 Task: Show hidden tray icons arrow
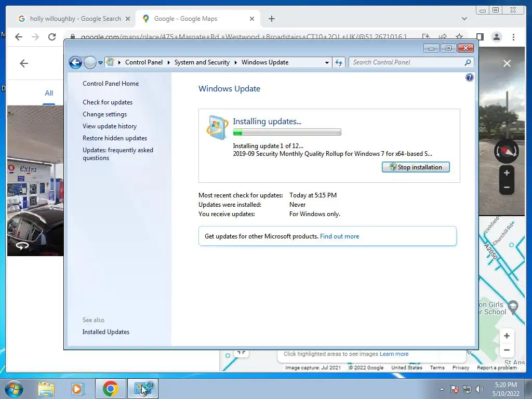pos(442,389)
